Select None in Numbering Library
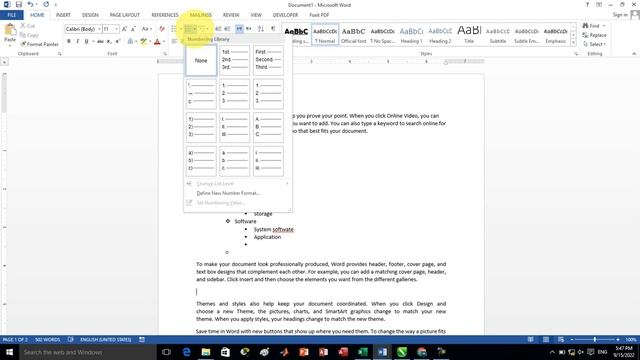640x360 pixels. pos(201,60)
